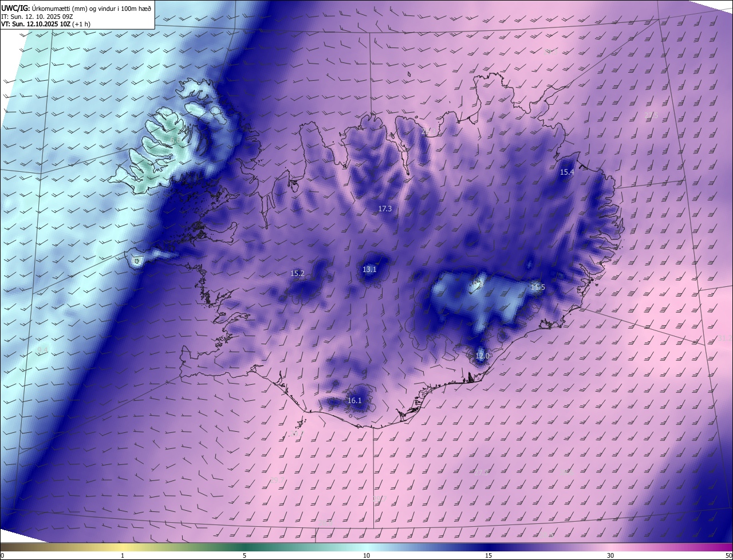Viewport: 733px width, 560px height.
Task: Click the 5 tick on the color scale
Action: pyautogui.click(x=245, y=555)
